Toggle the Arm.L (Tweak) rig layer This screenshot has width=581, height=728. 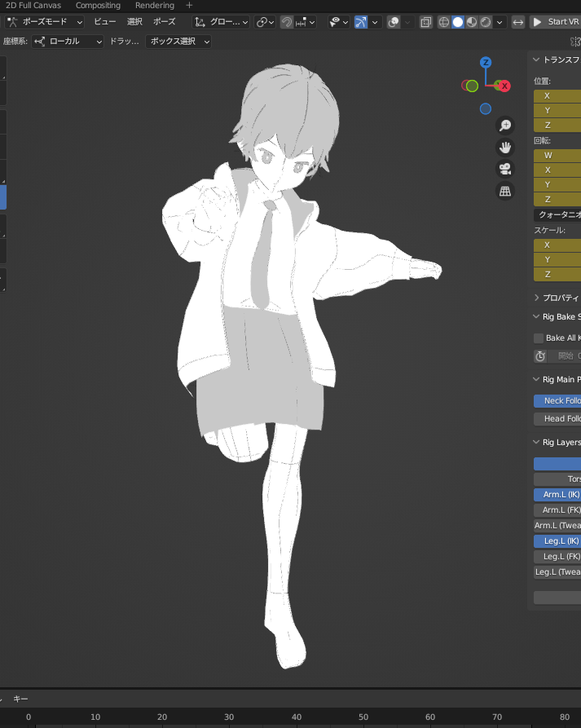click(x=557, y=526)
